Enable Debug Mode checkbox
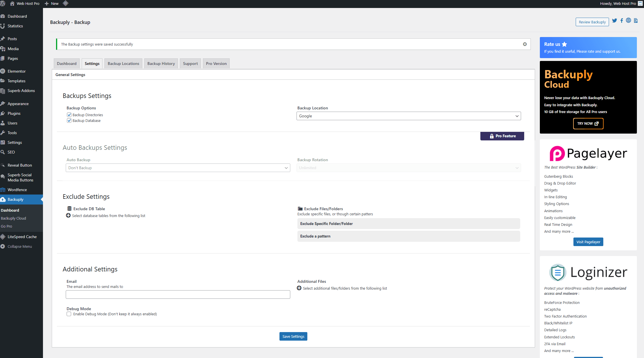Image resolution: width=644 pixels, height=358 pixels. (x=69, y=314)
